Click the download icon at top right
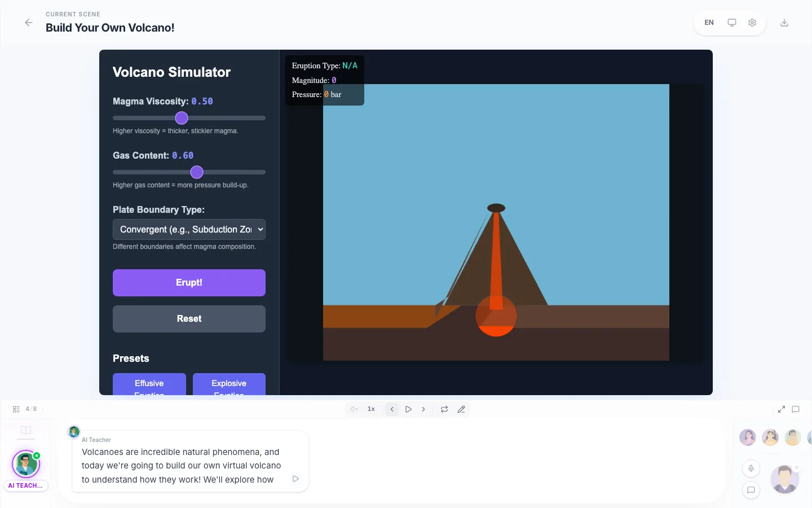The height and width of the screenshot is (508, 812). (x=784, y=23)
